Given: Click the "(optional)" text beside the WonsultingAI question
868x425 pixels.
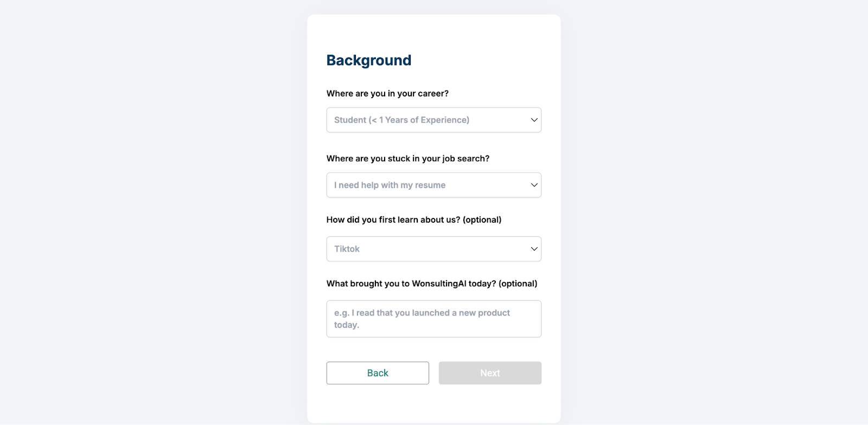Looking at the screenshot, I should (518, 284).
